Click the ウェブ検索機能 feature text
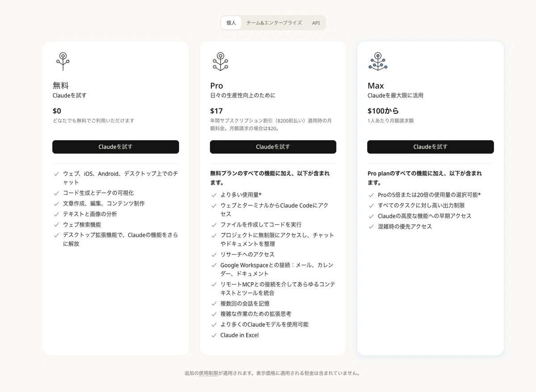Viewport: 536px width, 392px height. click(x=82, y=225)
